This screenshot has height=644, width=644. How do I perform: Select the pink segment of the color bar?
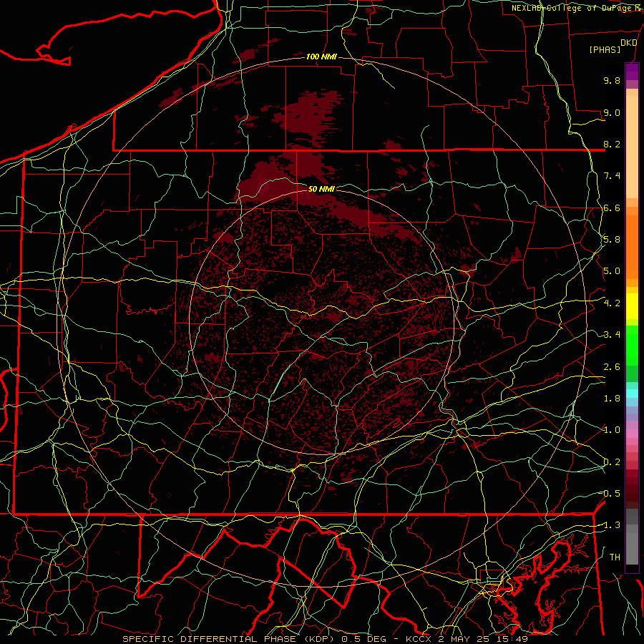pos(632,434)
